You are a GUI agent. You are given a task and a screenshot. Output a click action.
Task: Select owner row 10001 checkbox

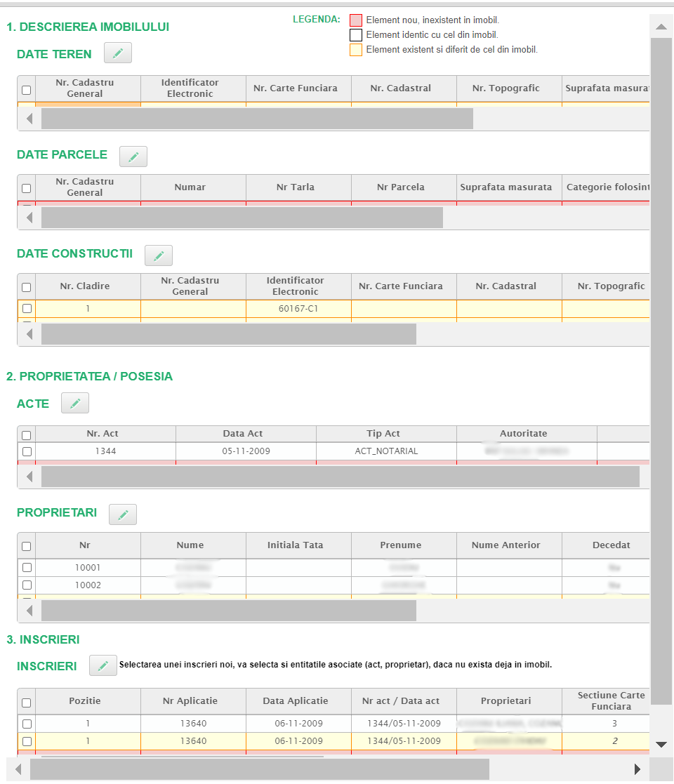[x=27, y=567]
